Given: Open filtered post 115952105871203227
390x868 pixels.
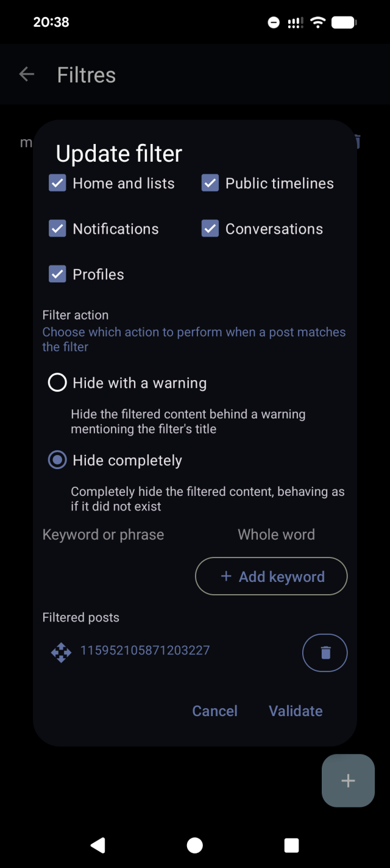Looking at the screenshot, I should 144,651.
